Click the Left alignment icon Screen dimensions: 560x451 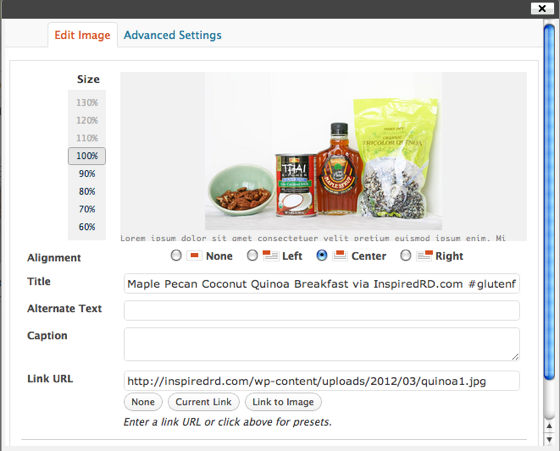270,255
